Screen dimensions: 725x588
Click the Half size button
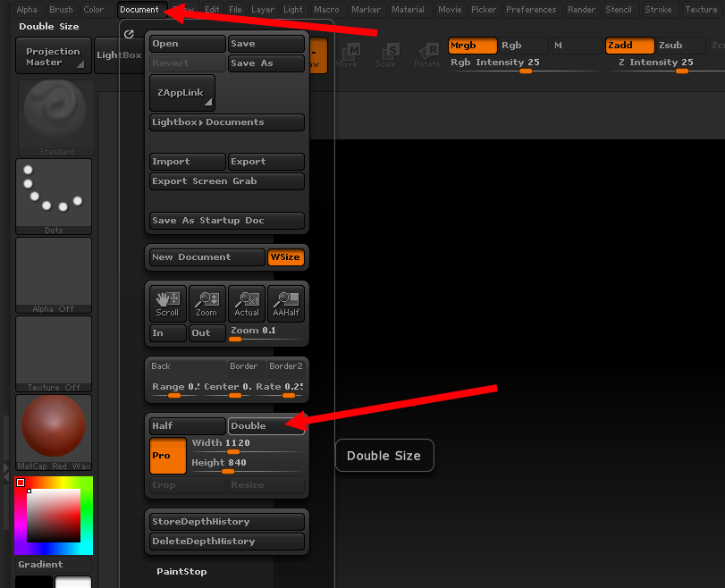click(188, 425)
